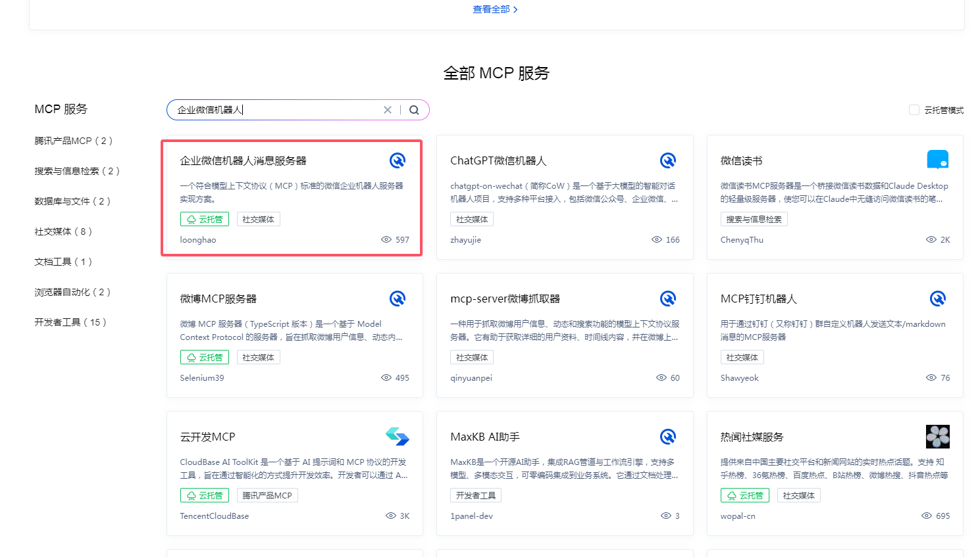This screenshot has width=980, height=557.
Task: Click author zhayujie
Action: 466,240
